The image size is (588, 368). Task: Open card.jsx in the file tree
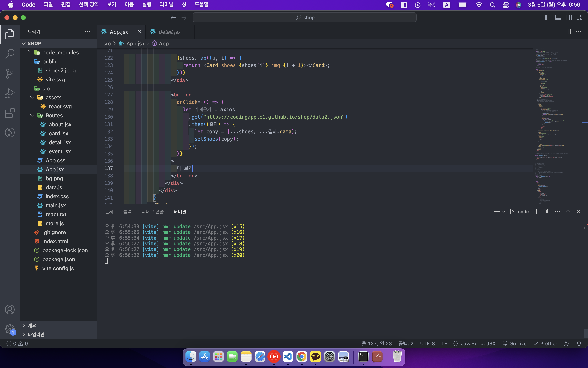(x=58, y=133)
